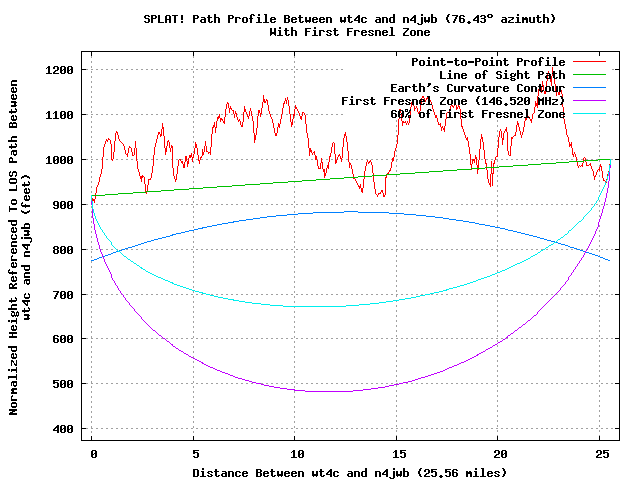The width and height of the screenshot is (640, 480).
Task: Click the 0 tick label on x-axis
Action: pyautogui.click(x=92, y=453)
